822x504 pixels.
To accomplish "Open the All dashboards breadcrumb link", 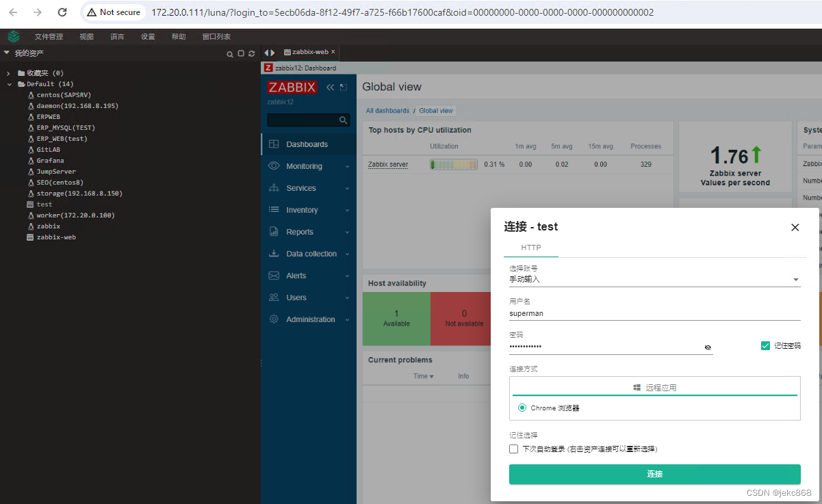I will coord(387,111).
